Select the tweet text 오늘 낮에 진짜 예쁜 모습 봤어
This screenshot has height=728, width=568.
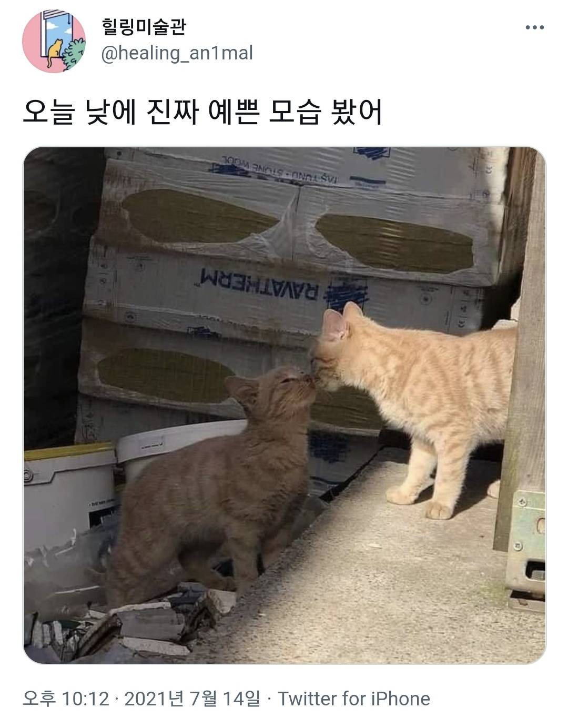(x=202, y=112)
